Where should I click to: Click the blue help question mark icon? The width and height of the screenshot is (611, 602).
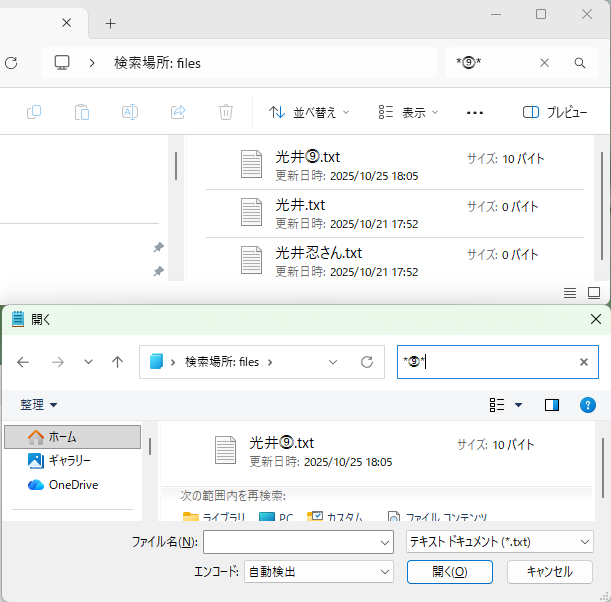tap(587, 405)
